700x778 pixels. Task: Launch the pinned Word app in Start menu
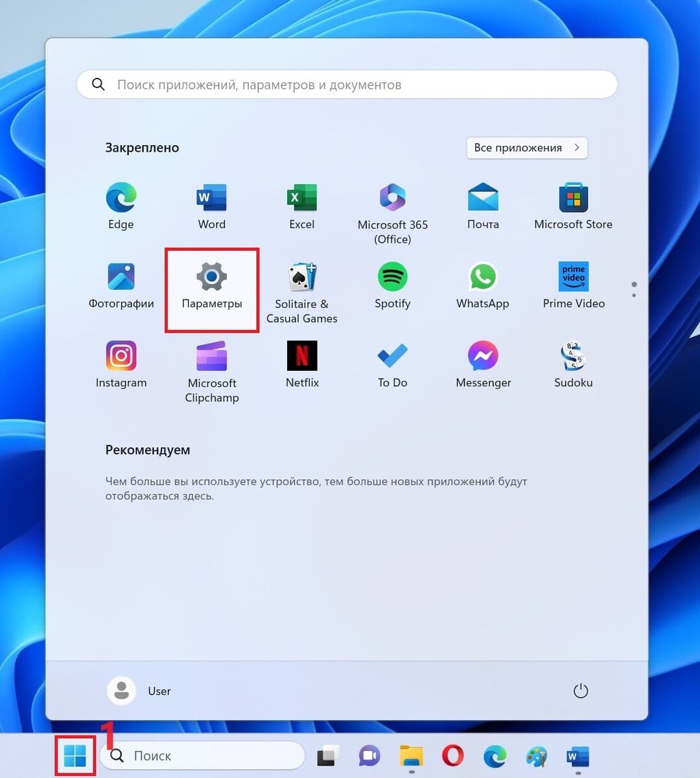coord(212,207)
